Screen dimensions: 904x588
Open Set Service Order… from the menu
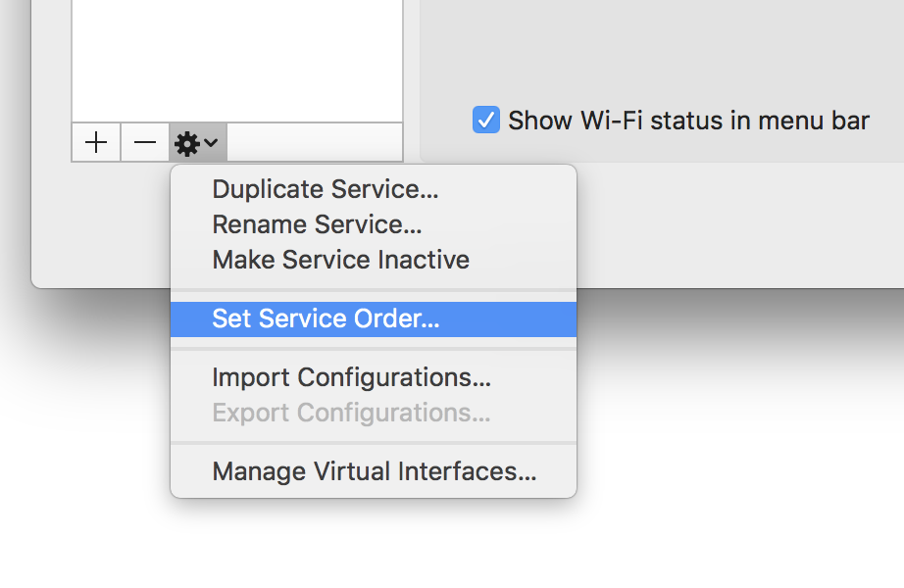(326, 318)
